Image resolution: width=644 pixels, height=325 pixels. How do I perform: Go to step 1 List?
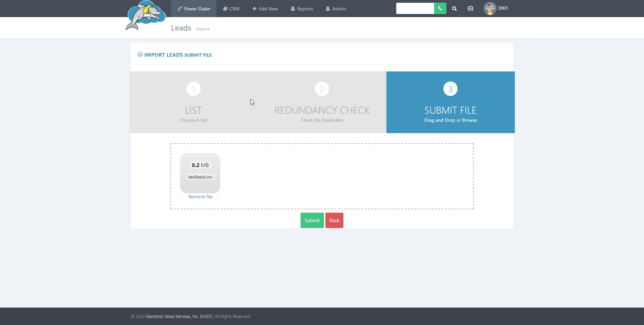(x=194, y=102)
